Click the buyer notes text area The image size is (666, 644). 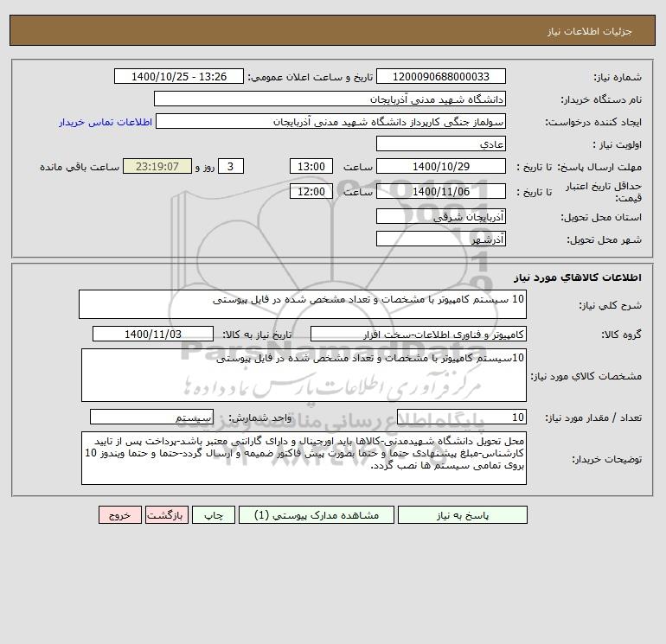pos(304,458)
